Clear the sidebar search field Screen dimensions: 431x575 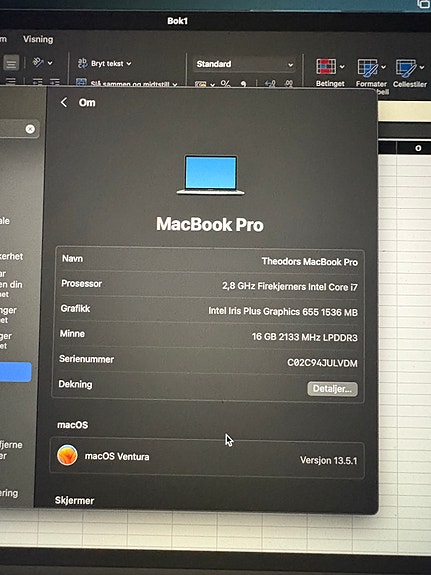[x=30, y=129]
